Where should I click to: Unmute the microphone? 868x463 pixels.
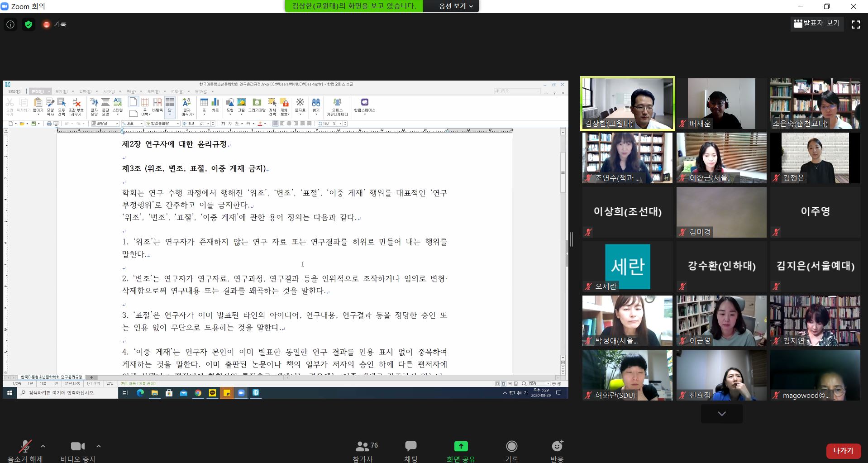coord(25,451)
